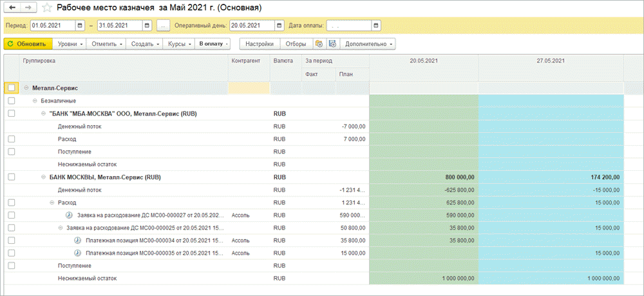Open calendar picker for Дата оплаты field
The width and height of the screenshot is (644, 296).
[x=376, y=26]
